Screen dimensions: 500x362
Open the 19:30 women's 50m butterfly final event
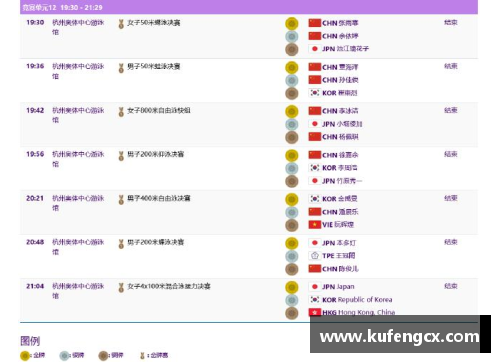tap(154, 23)
